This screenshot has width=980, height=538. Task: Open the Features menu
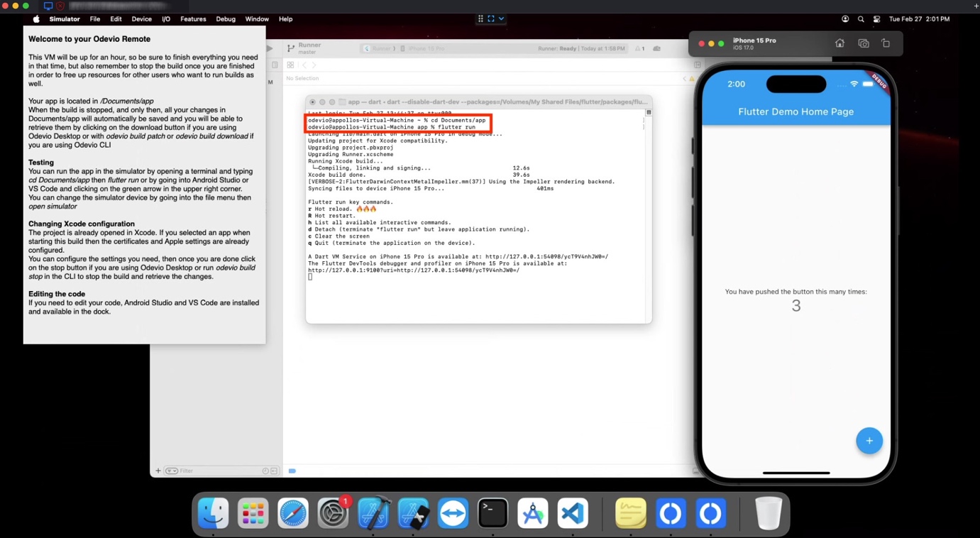point(193,19)
